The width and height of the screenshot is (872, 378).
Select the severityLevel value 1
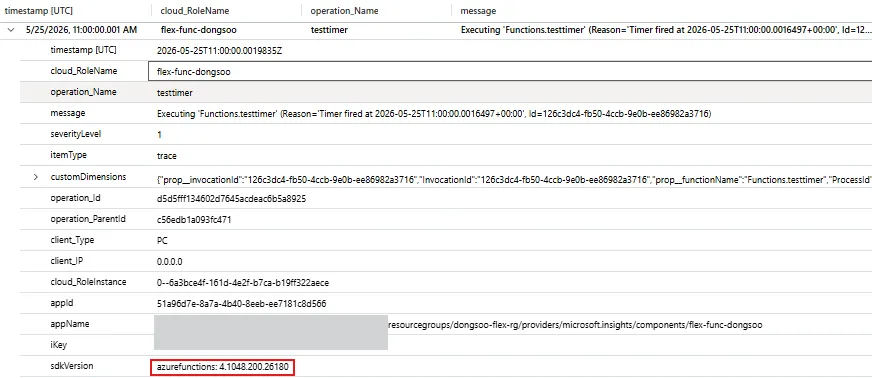tap(160, 135)
